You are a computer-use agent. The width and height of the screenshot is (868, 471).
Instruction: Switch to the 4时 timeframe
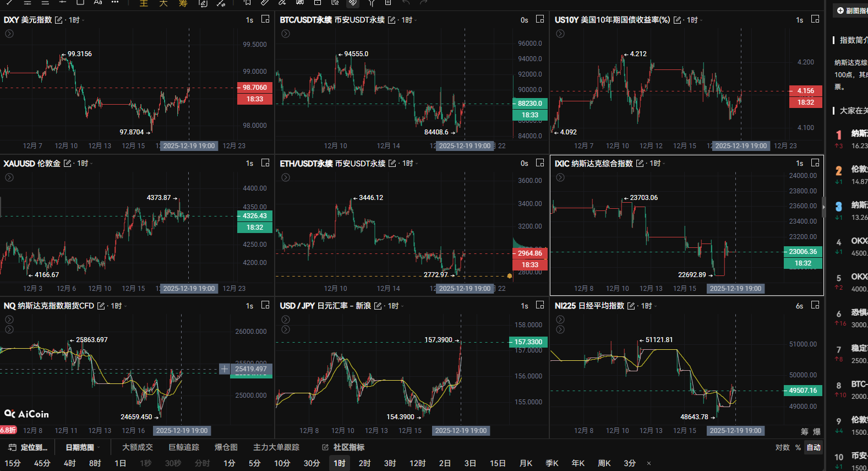pos(69,463)
